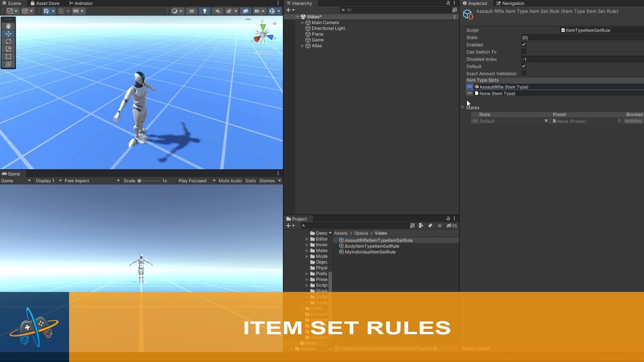Toggle scene audio icon
644x362 pixels.
click(217, 11)
